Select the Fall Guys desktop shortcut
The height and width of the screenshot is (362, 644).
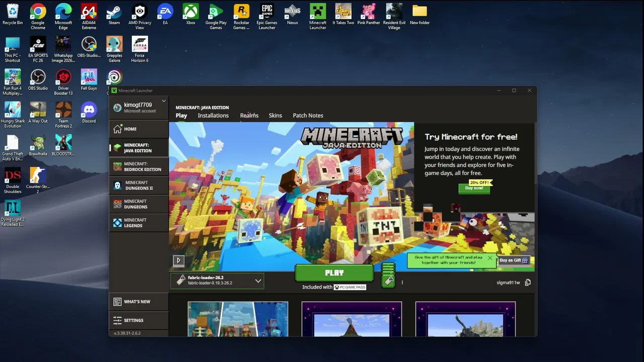89,80
